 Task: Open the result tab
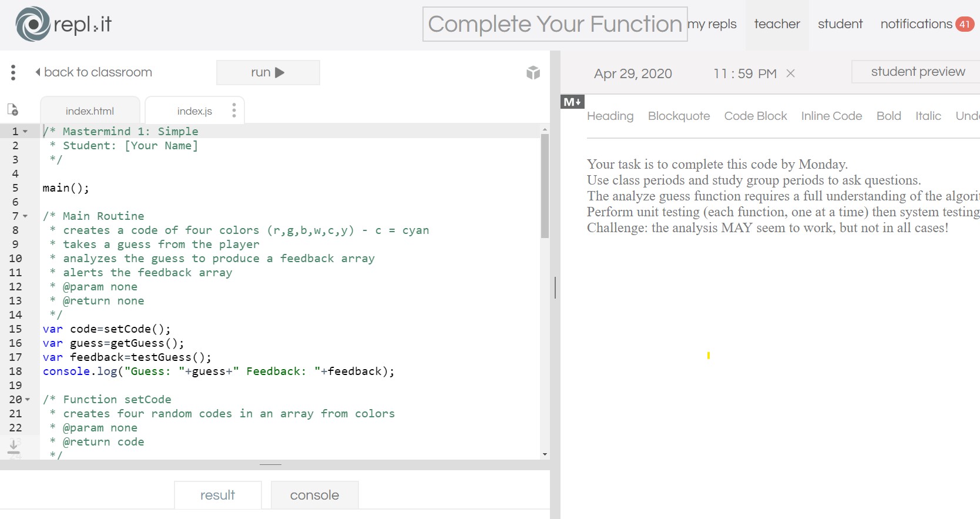pos(217,495)
